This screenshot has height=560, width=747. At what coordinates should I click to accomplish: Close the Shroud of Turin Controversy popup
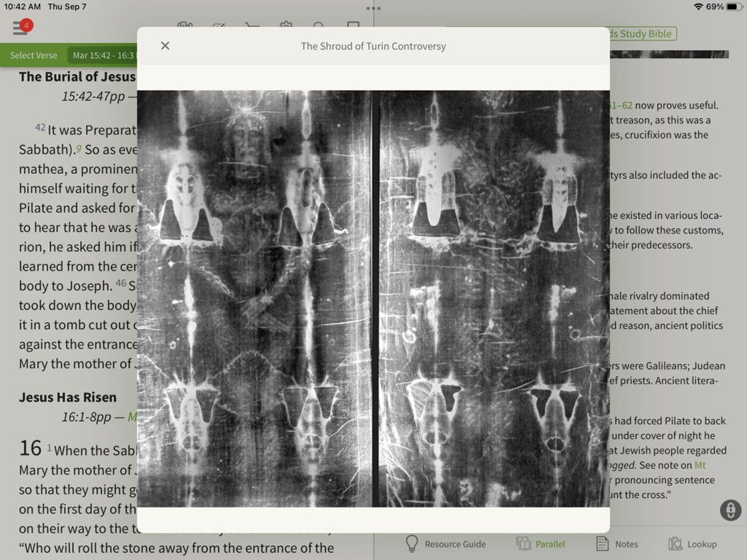tap(165, 45)
